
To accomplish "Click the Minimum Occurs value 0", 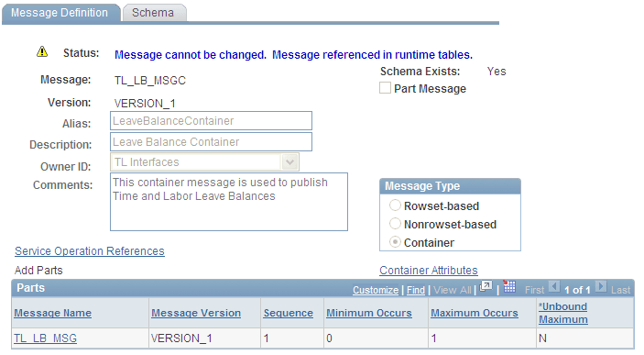I will [x=330, y=338].
